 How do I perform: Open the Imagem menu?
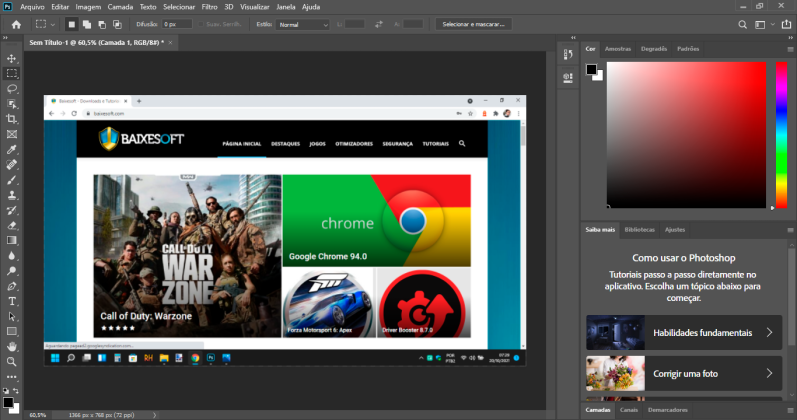point(88,7)
